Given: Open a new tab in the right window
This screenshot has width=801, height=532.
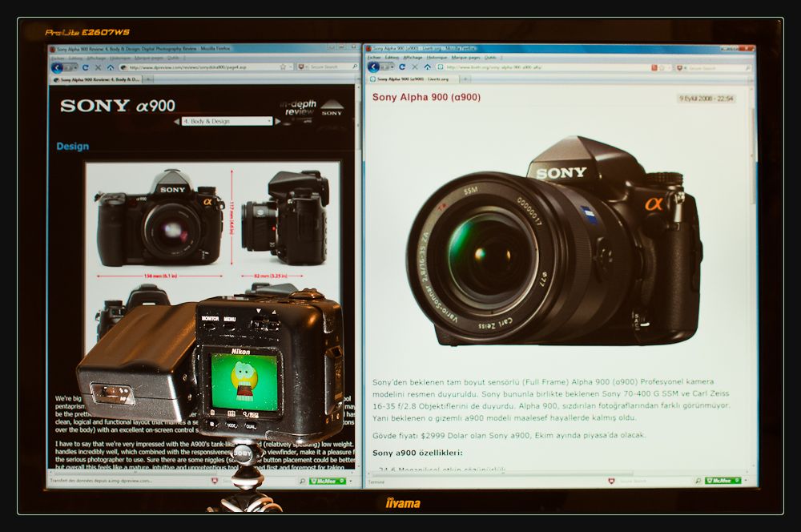Looking at the screenshot, I should pos(465,79).
